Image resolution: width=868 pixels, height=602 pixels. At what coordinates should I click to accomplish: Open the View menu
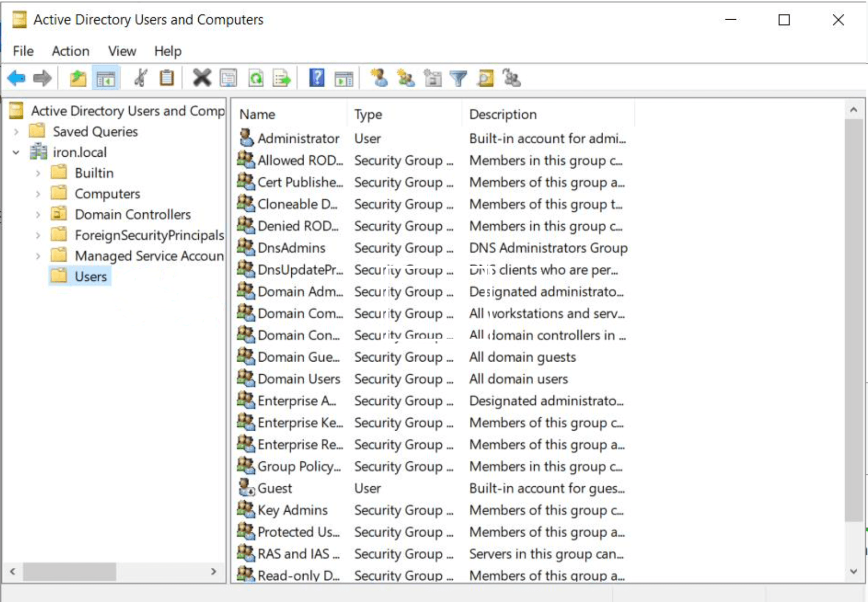pyautogui.click(x=122, y=51)
